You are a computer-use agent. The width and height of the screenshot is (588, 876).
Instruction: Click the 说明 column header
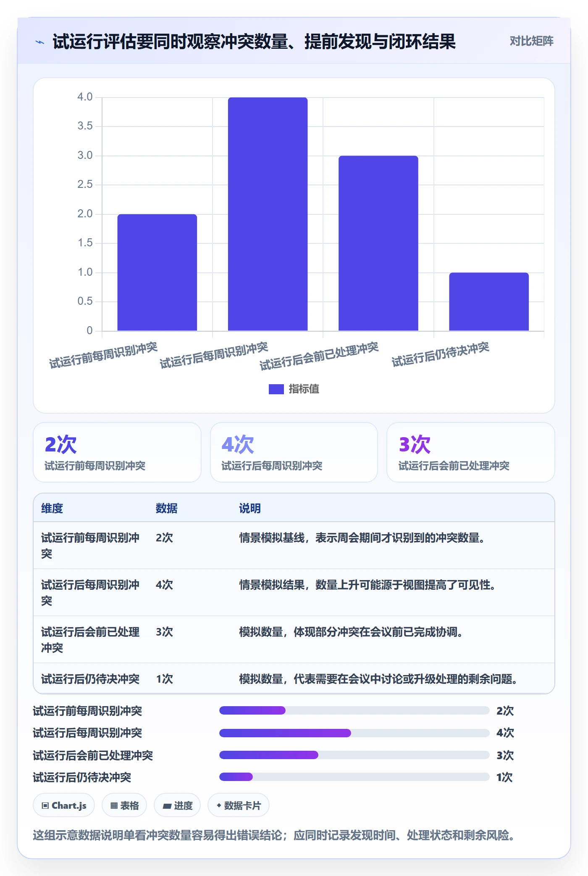point(250,508)
